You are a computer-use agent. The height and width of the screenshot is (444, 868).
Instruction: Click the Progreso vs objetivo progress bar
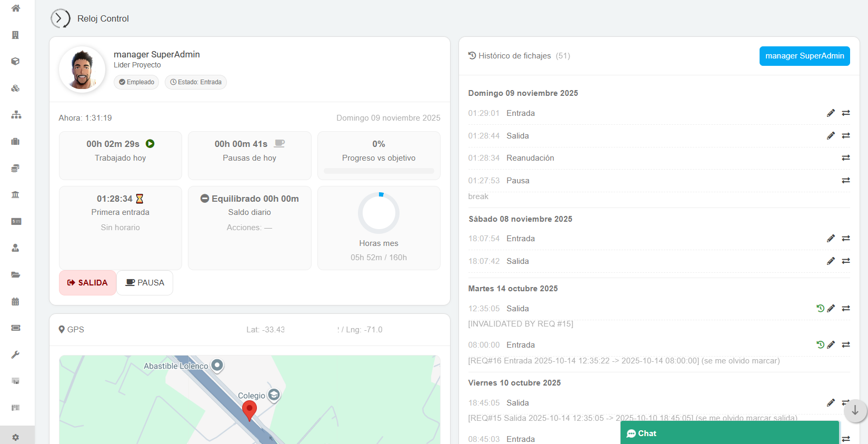(378, 171)
